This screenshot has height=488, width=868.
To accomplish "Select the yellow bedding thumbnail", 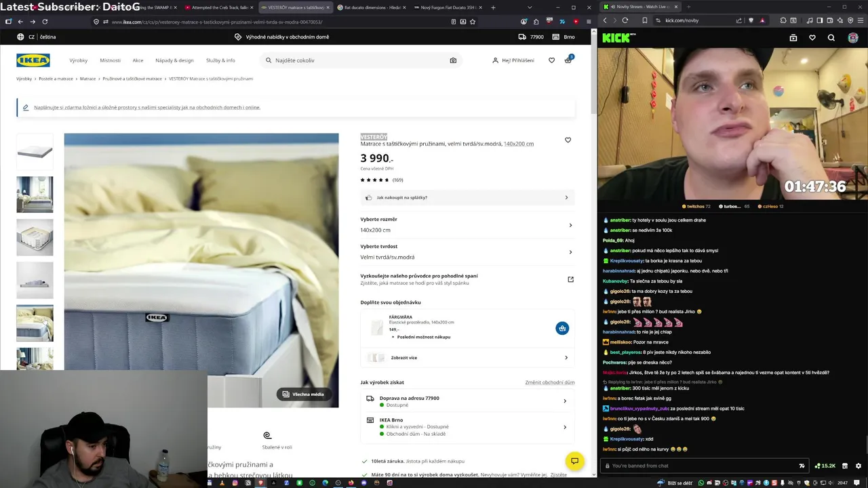I will (35, 323).
